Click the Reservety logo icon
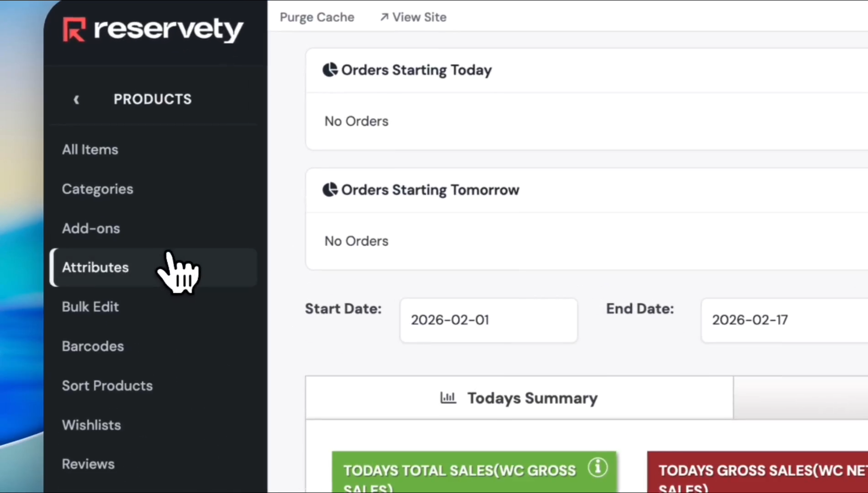The image size is (868, 493). coord(74,30)
